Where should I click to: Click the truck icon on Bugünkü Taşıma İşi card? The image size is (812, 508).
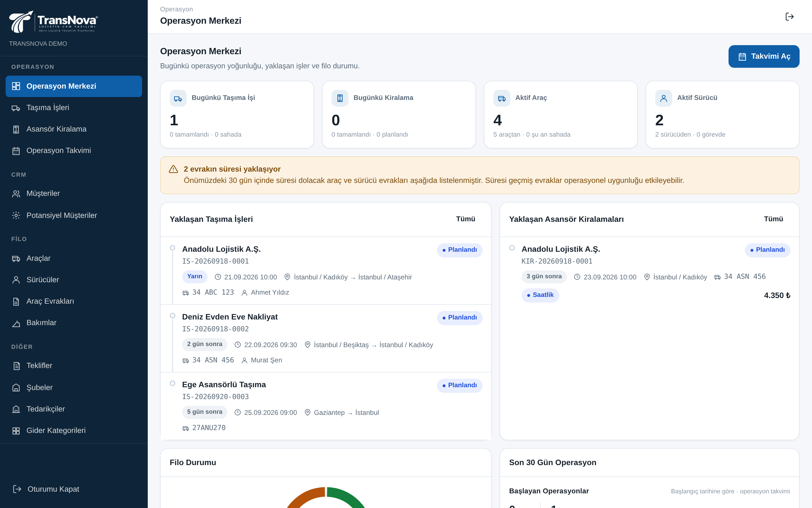[178, 98]
